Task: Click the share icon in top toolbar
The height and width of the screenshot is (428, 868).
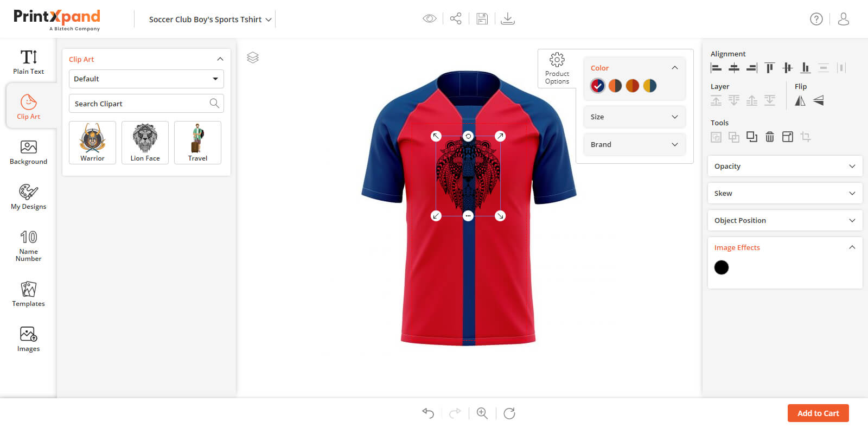Action: pyautogui.click(x=456, y=19)
